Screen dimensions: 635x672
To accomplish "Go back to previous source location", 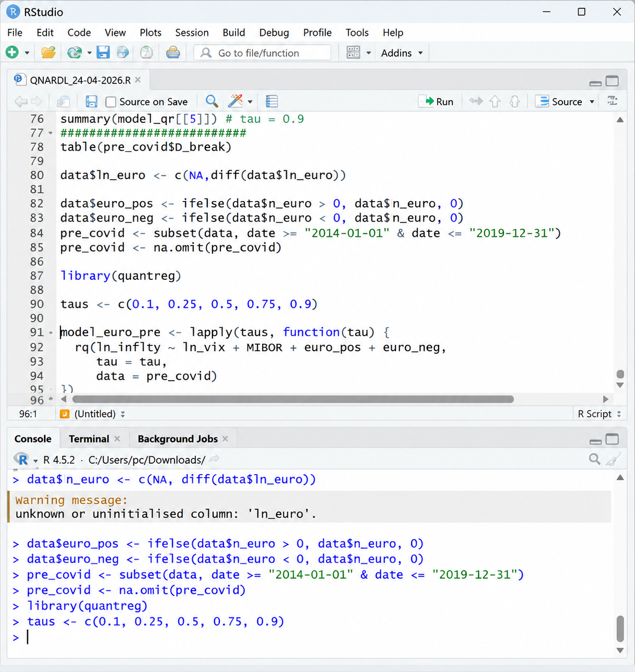I will click(x=21, y=102).
